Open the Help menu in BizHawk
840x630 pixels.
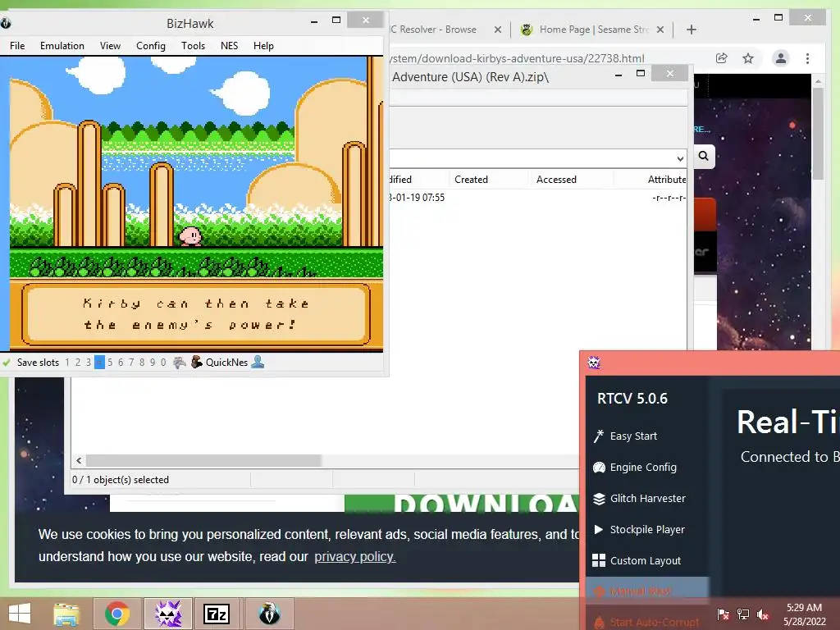pos(263,46)
